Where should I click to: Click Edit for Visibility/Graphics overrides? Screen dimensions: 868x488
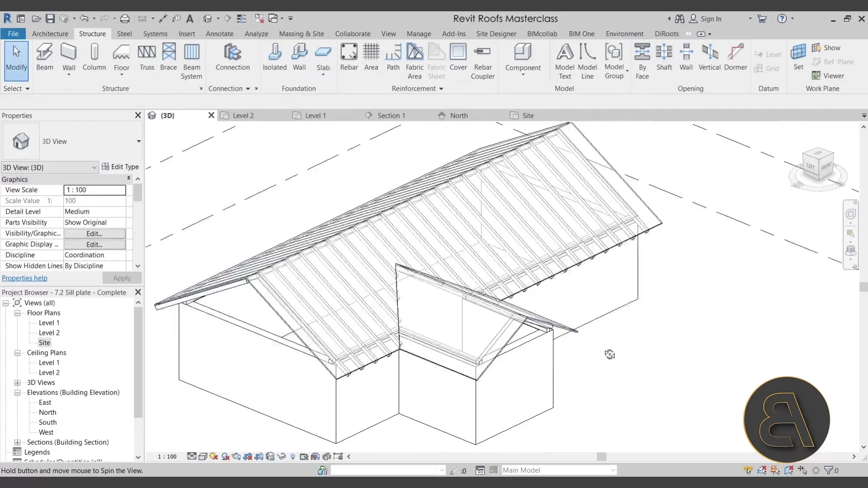[x=94, y=234]
